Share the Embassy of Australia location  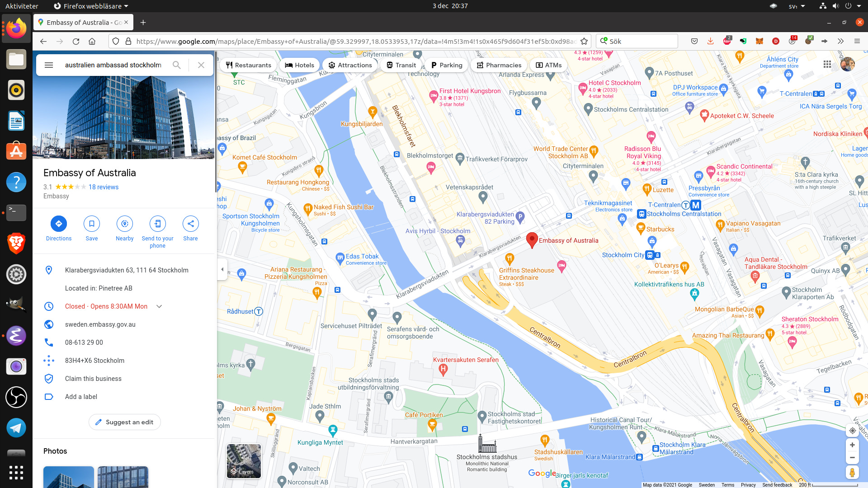click(191, 224)
